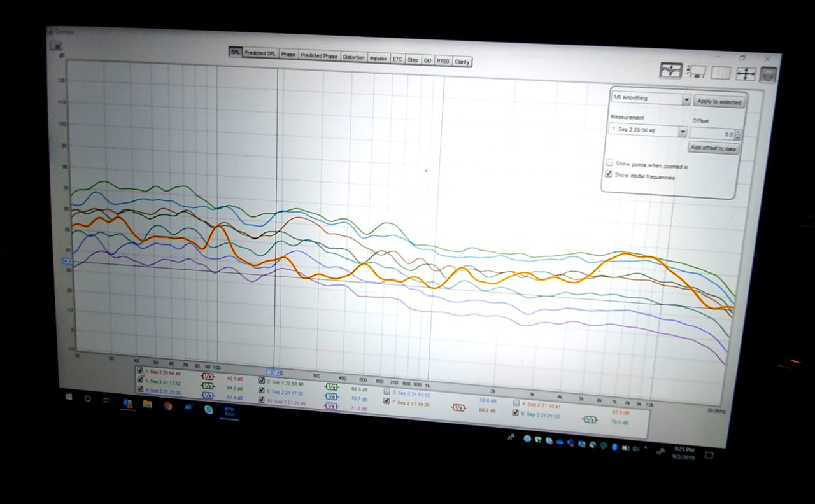815x504 pixels.
Task: Click the REW taskbar icon
Action: point(229,411)
